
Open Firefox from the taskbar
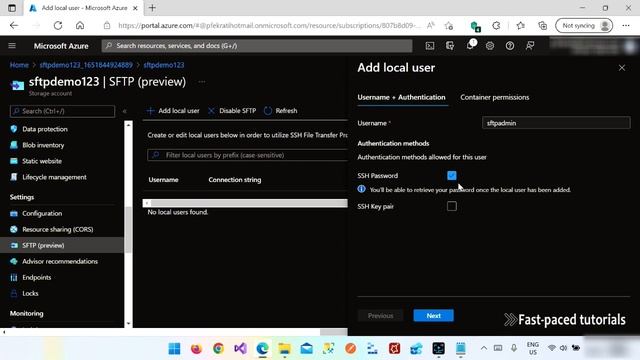pyautogui.click(x=196, y=349)
